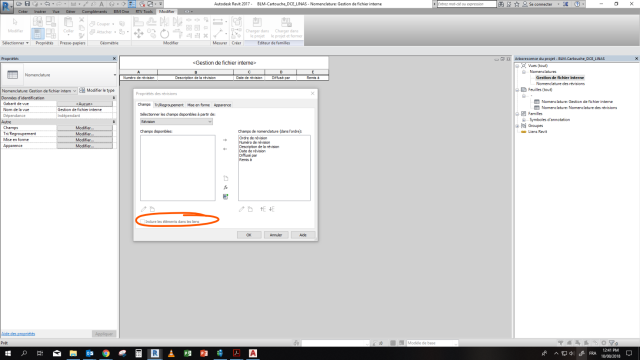Open Revit from the Windows taskbar

coord(155,353)
